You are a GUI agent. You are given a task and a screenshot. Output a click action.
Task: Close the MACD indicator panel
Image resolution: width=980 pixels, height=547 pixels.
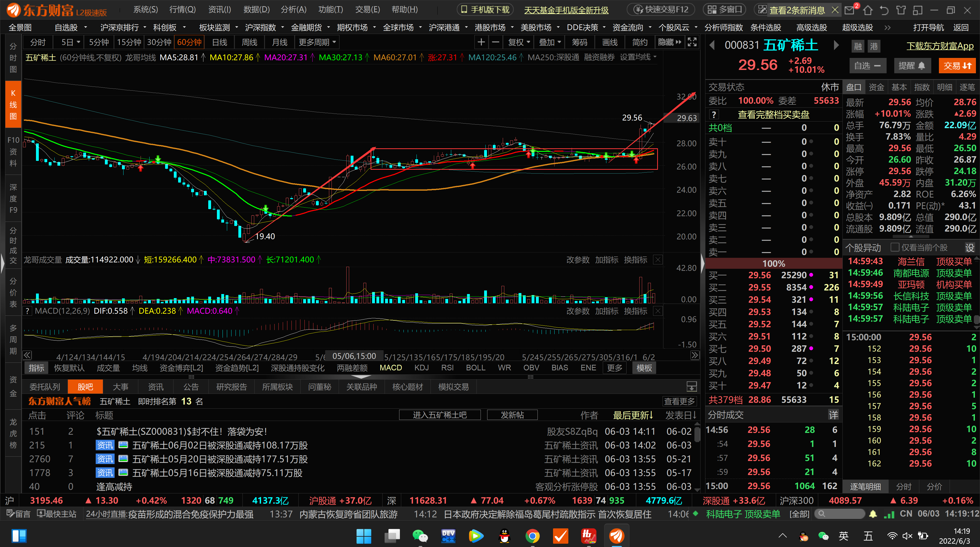[x=658, y=311]
